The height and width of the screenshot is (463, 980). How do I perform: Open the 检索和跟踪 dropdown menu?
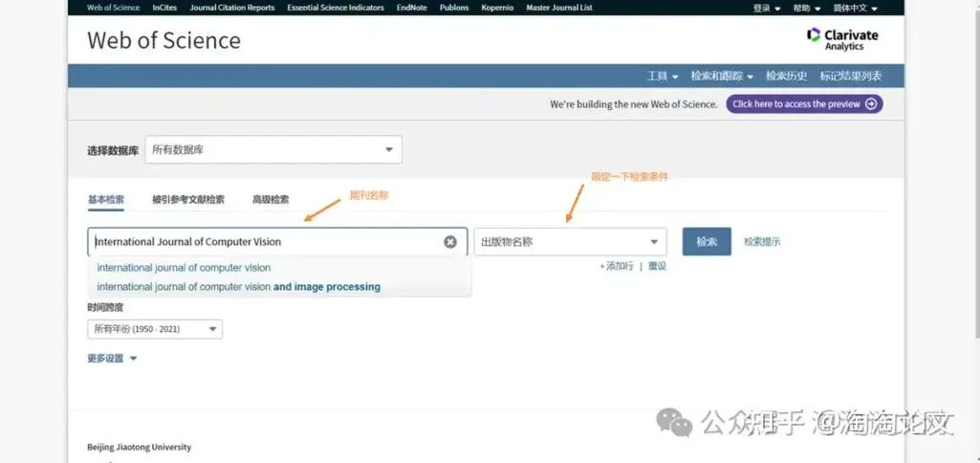[x=722, y=77]
